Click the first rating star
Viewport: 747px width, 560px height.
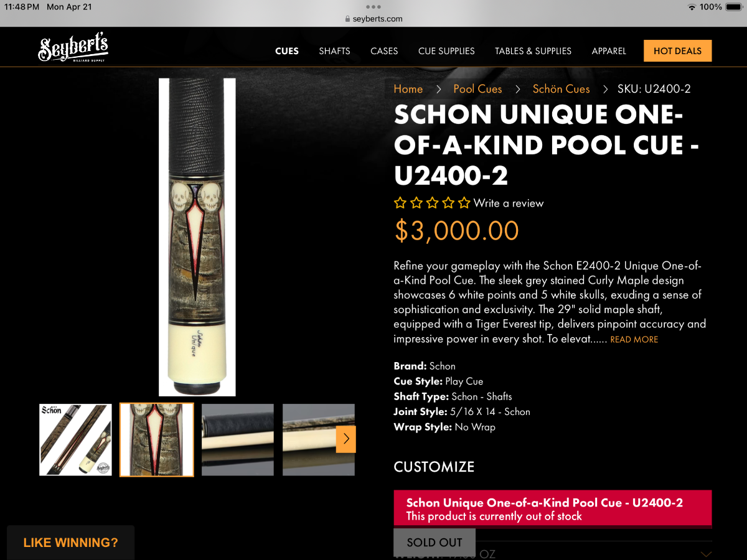tap(400, 203)
